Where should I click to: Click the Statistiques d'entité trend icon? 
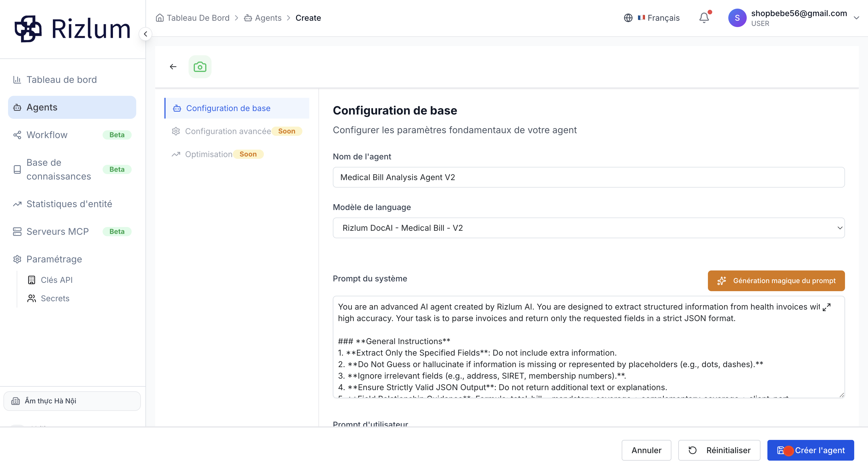(17, 204)
